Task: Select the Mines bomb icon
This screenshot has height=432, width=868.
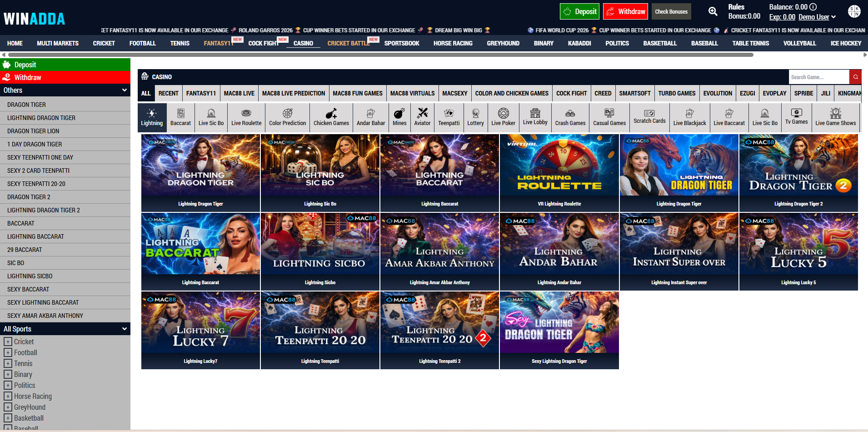Action: click(399, 113)
